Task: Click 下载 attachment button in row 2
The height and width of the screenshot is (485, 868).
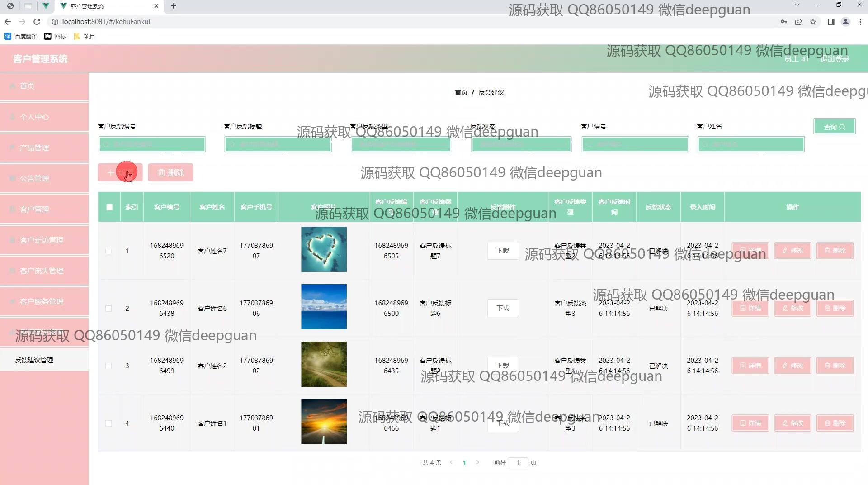Action: [x=503, y=308]
